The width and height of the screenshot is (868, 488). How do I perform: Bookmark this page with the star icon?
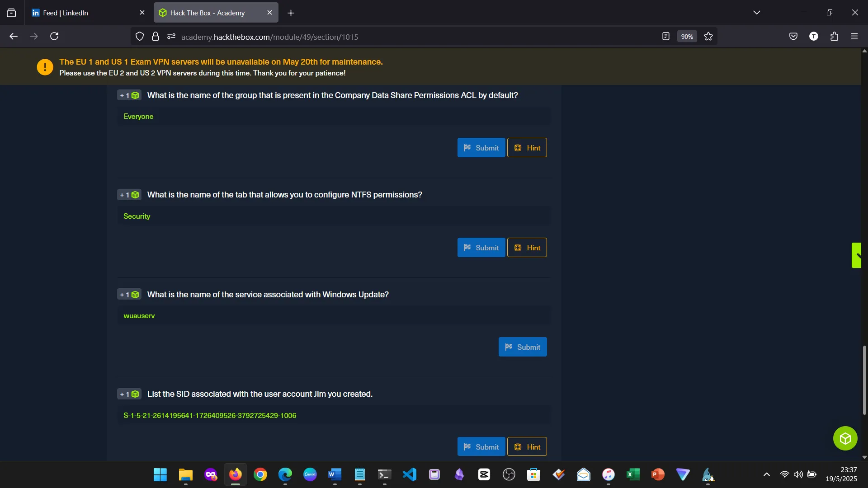pyautogui.click(x=708, y=37)
